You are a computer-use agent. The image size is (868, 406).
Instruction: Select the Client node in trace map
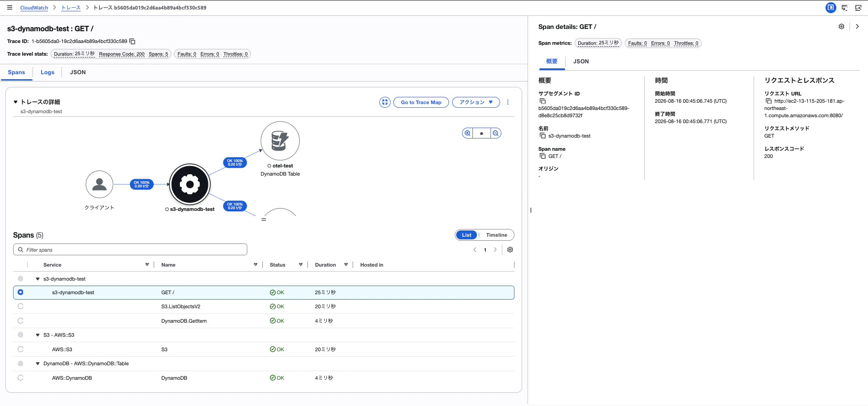pos(99,184)
